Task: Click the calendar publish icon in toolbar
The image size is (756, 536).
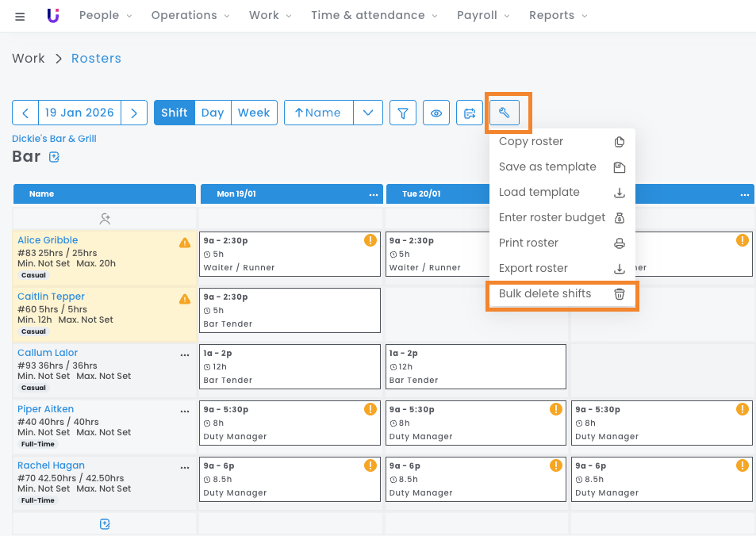Action: coord(470,113)
